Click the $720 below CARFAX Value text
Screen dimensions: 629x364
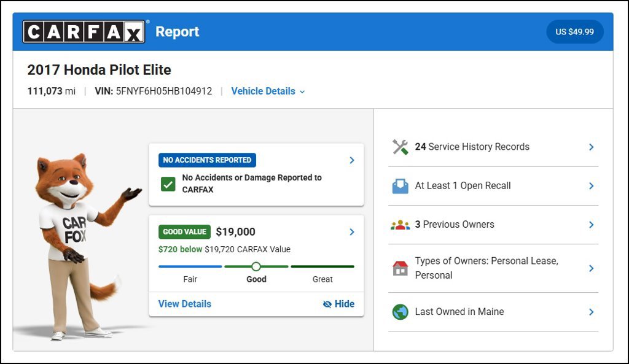(224, 249)
